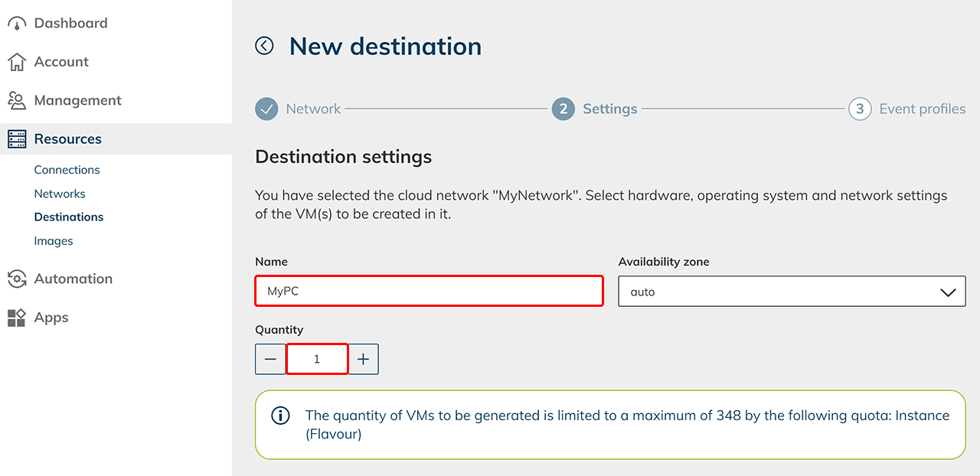Go back with the circled arrow icon
This screenshot has height=476, width=980.
click(264, 46)
